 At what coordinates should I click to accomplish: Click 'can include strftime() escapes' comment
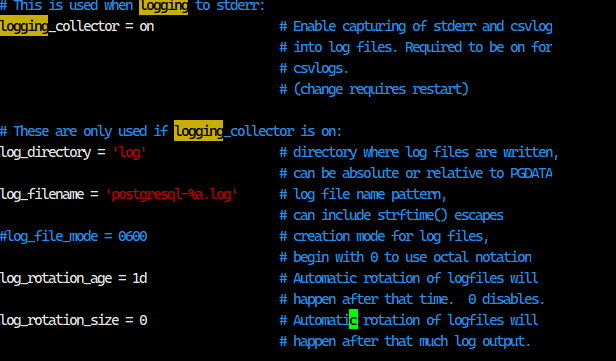pos(398,215)
